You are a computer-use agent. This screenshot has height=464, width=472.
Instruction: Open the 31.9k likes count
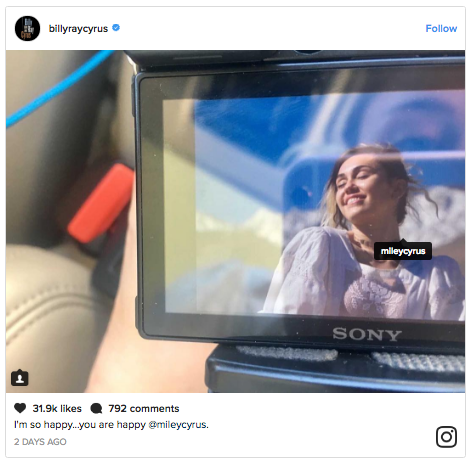click(57, 409)
